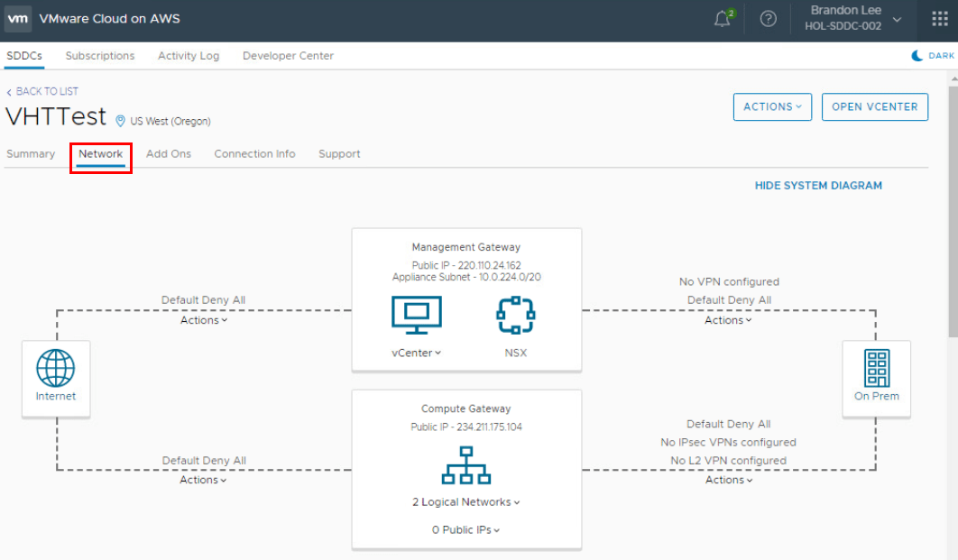
Task: Click the vCenter monitor icon
Action: (417, 316)
